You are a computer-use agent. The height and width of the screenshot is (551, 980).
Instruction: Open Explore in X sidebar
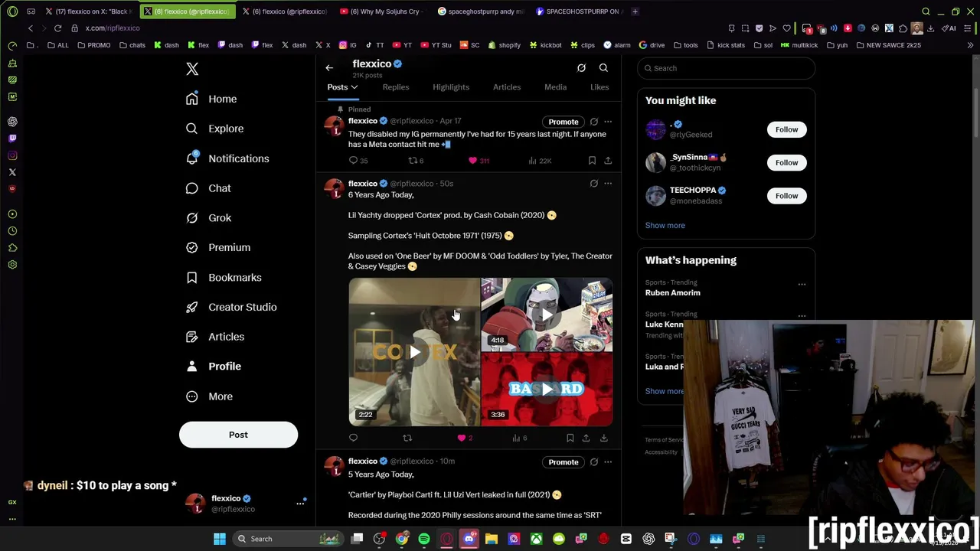coord(214,129)
